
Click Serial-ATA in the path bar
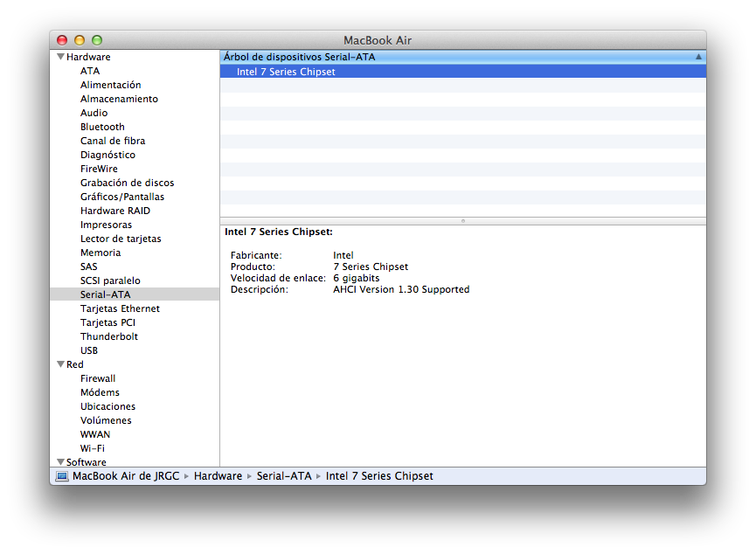coord(284,476)
